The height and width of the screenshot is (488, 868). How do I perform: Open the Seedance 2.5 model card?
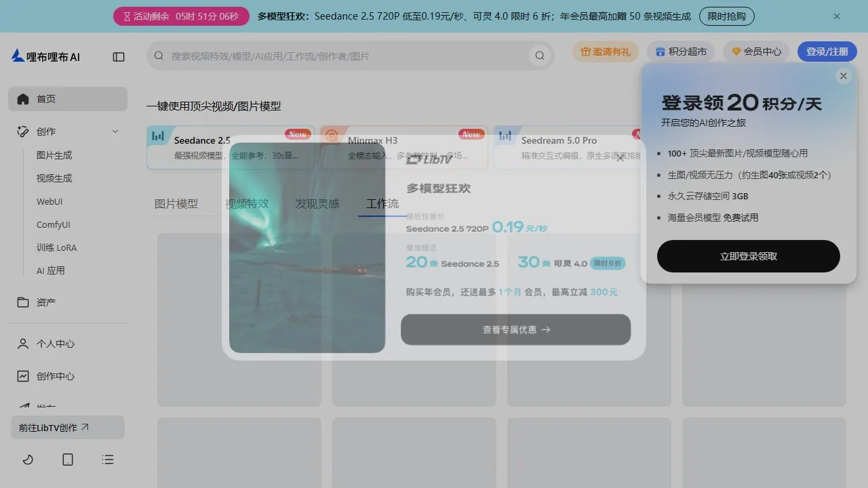[x=231, y=147]
